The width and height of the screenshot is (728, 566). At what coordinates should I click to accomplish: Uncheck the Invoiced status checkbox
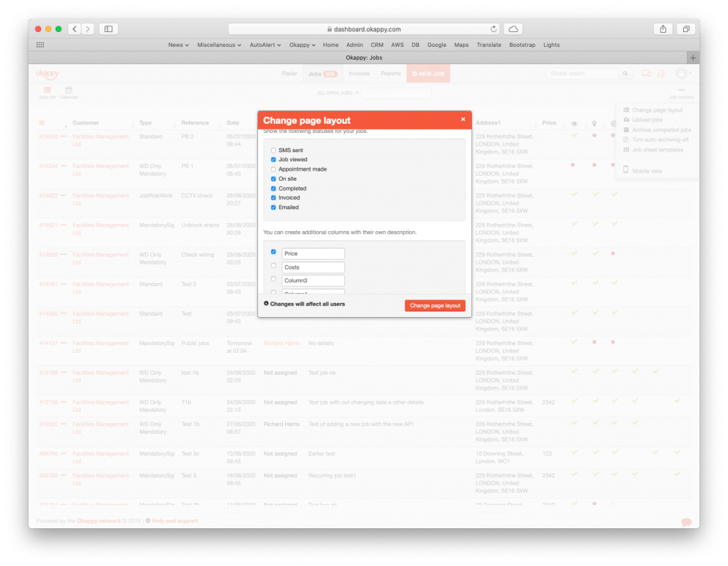coord(274,198)
